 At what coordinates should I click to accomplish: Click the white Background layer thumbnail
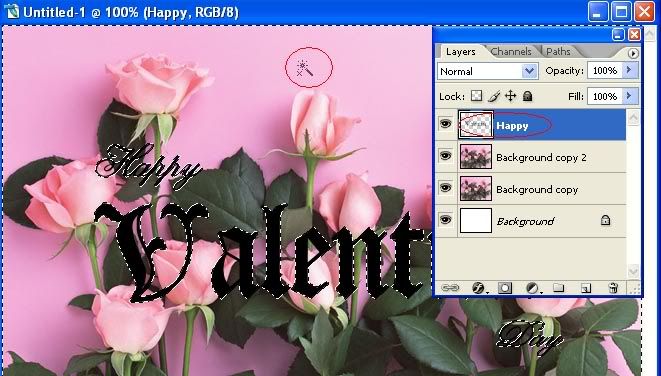[x=476, y=220]
